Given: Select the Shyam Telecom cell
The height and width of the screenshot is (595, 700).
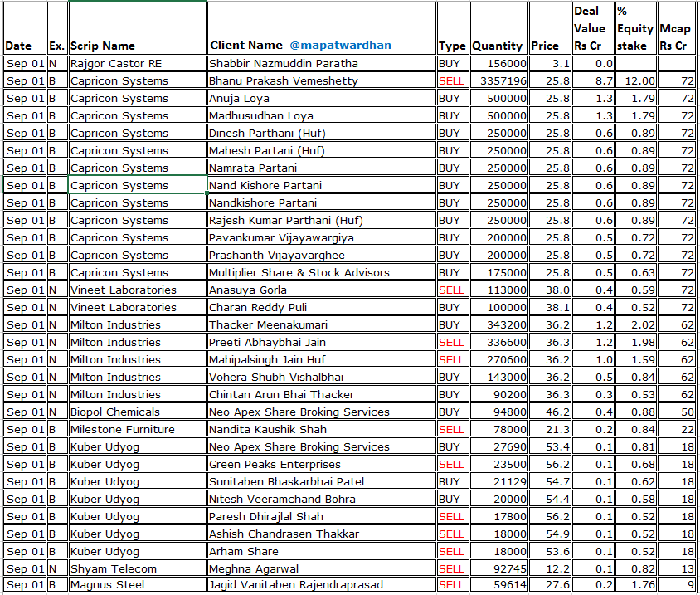Looking at the screenshot, I should pos(138,568).
